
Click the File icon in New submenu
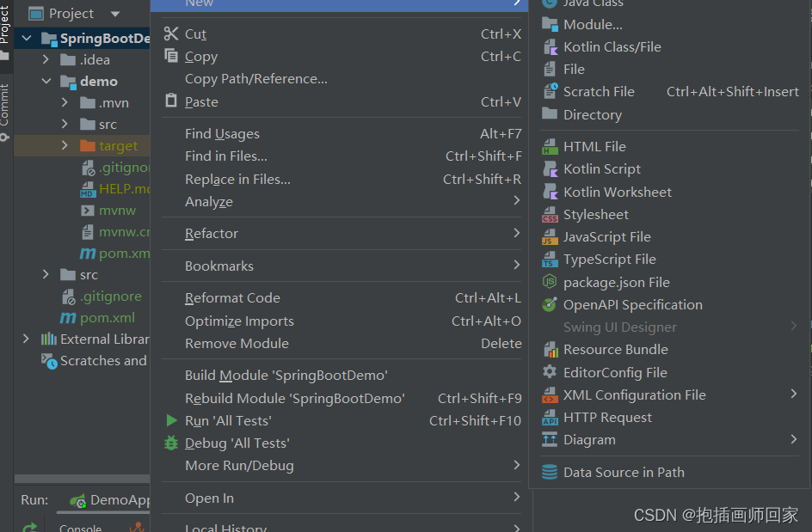(x=550, y=69)
